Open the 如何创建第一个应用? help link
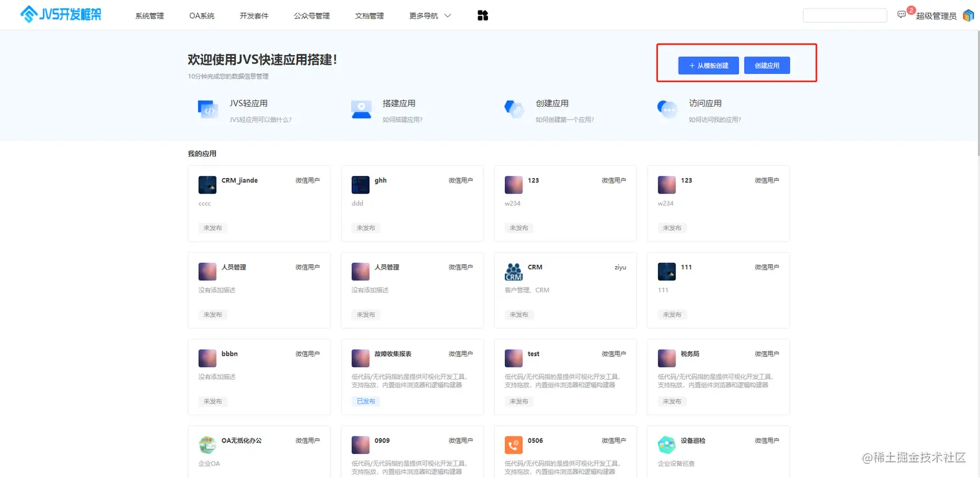 (565, 120)
